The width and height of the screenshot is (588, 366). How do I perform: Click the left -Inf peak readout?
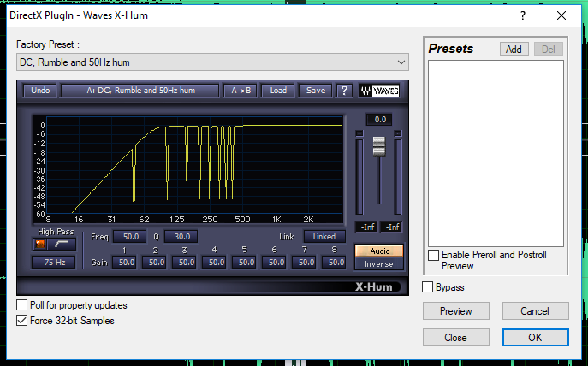coord(367,227)
